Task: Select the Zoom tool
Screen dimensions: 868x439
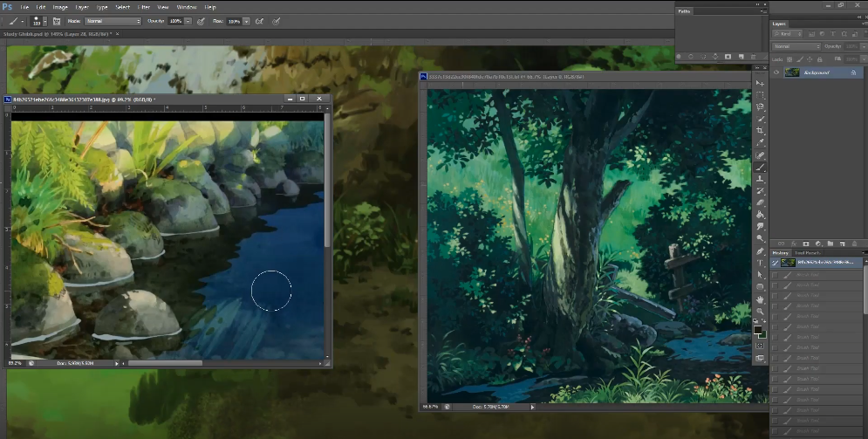Action: 761,311
